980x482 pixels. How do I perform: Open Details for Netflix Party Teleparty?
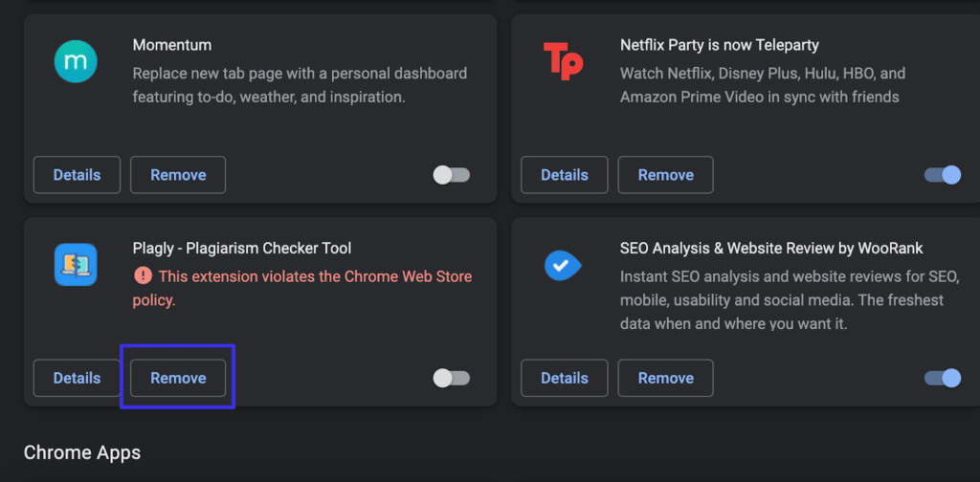(565, 175)
